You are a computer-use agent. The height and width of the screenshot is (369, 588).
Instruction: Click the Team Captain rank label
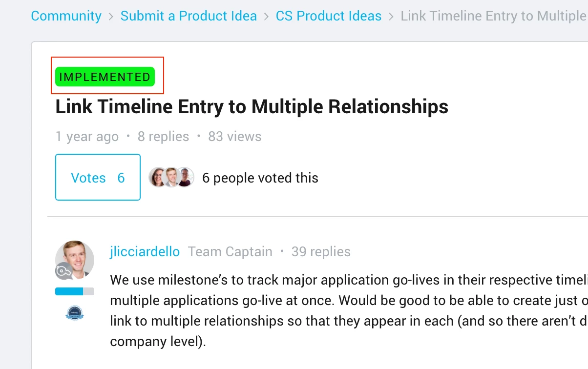tap(230, 252)
